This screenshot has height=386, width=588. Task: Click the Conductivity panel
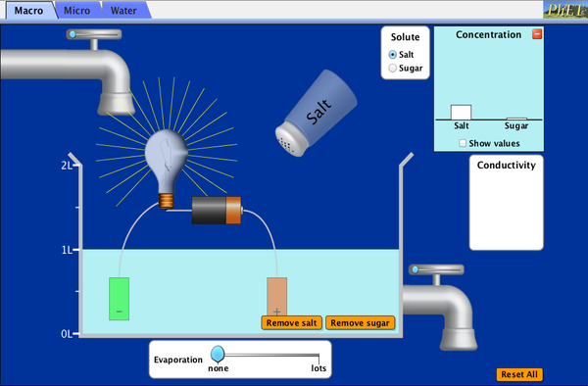(507, 203)
